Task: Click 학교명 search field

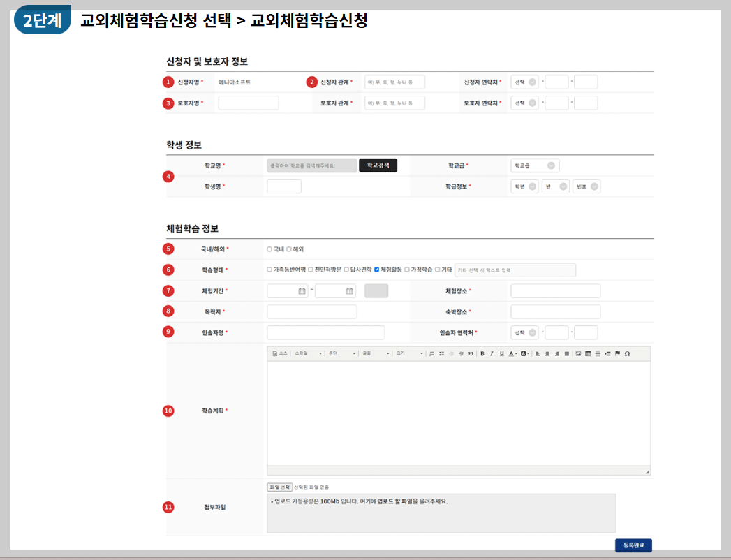Action: 312,165
